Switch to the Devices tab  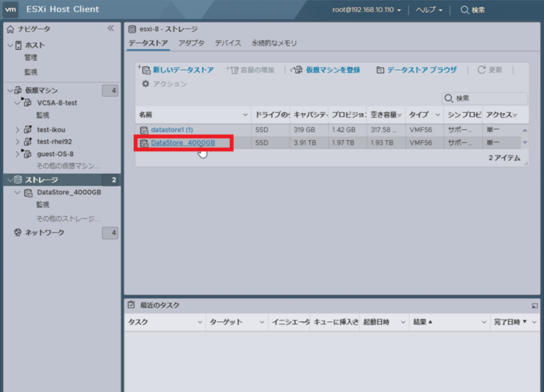pyautogui.click(x=227, y=43)
